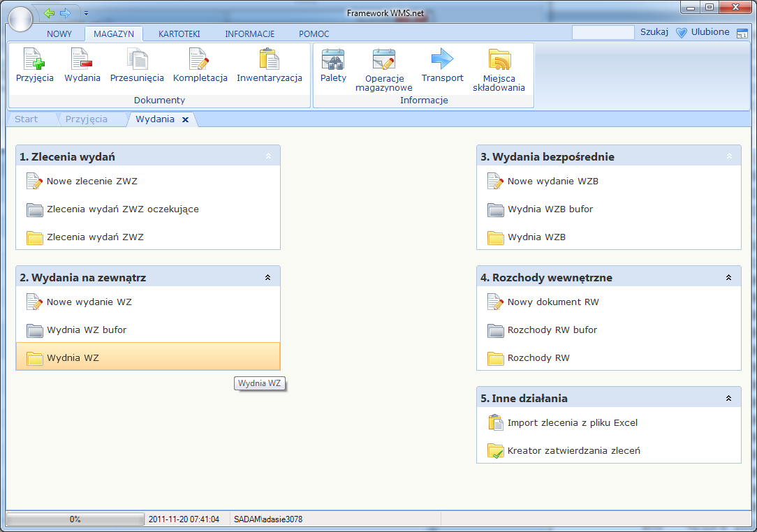This screenshot has height=532, width=757.
Task: Launch Kreator zatwierdzania zleceń
Action: click(x=573, y=451)
